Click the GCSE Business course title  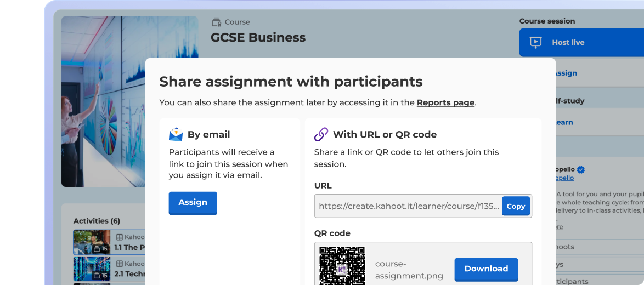pos(258,37)
